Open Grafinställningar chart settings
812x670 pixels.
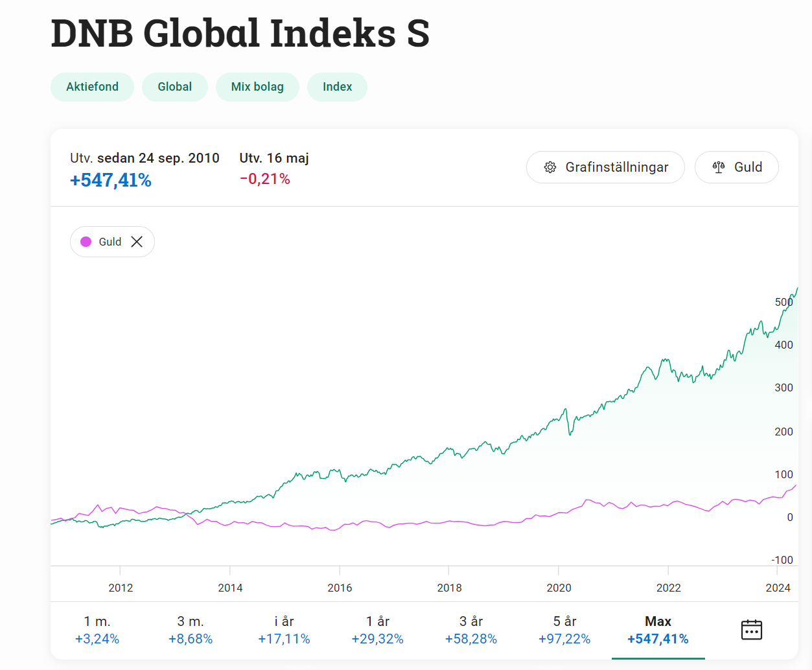[605, 167]
